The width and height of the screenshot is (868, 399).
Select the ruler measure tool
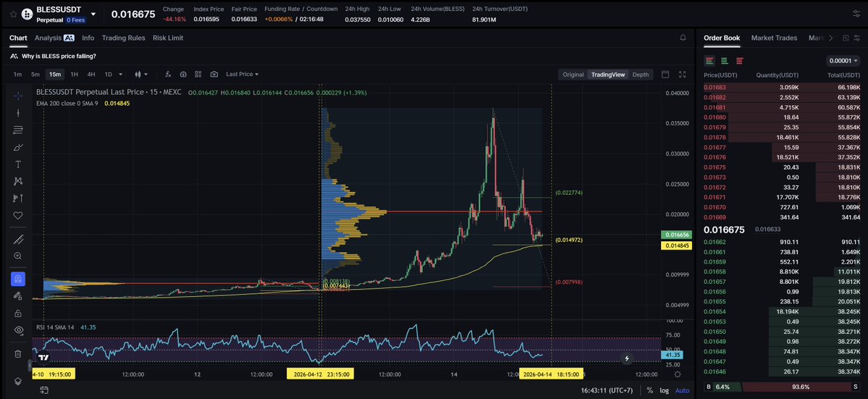[x=17, y=239]
